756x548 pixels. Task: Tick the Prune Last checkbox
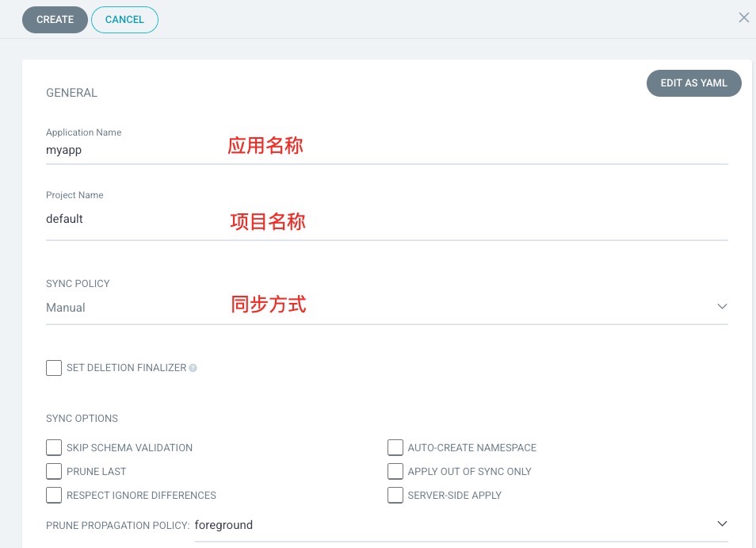pos(54,472)
